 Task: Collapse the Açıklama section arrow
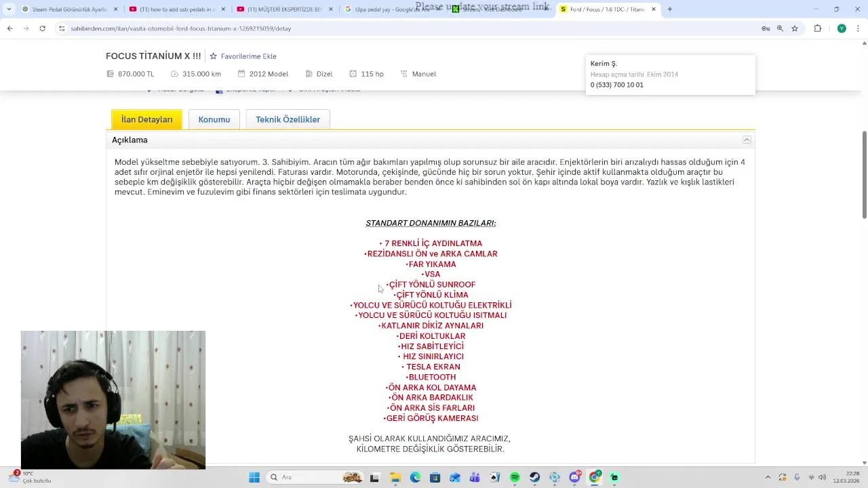pyautogui.click(x=747, y=140)
